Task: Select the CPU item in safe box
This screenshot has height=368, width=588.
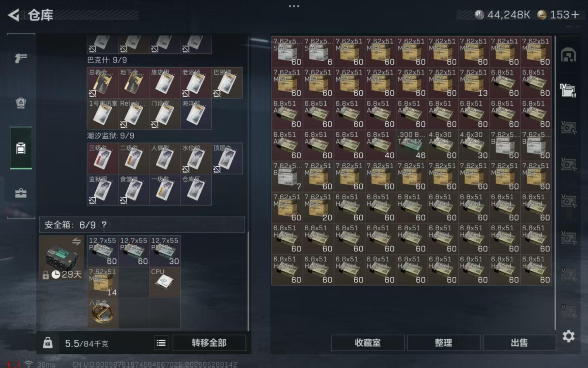Action: pos(165,282)
